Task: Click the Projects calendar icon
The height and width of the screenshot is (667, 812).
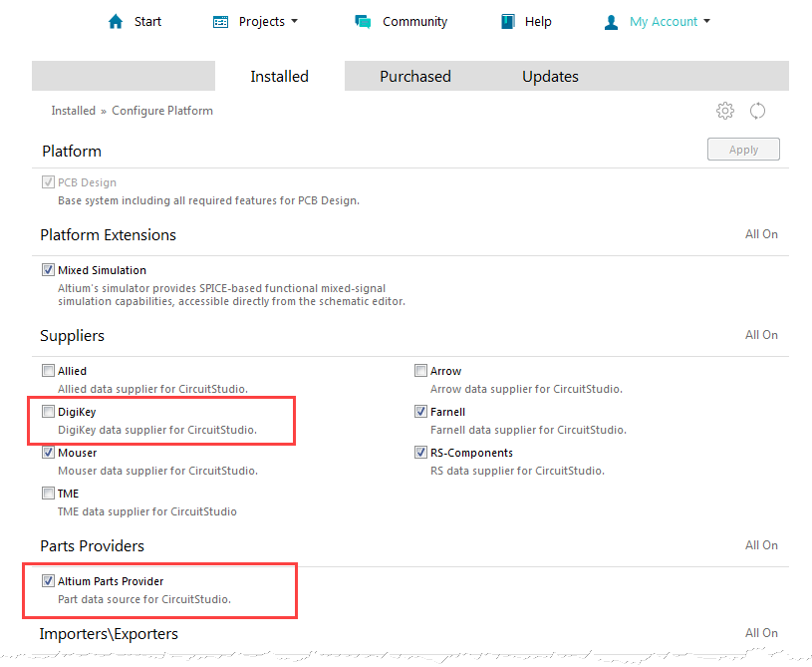Action: (221, 22)
